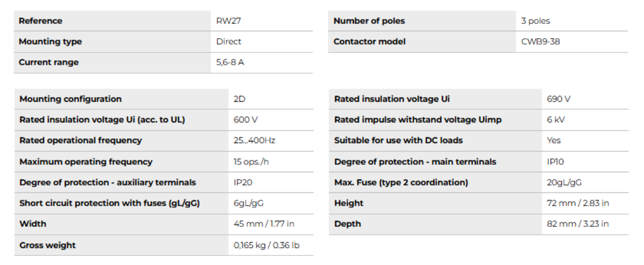Click the Yes value for DC loads
The width and height of the screenshot is (644, 265).
pos(554,140)
